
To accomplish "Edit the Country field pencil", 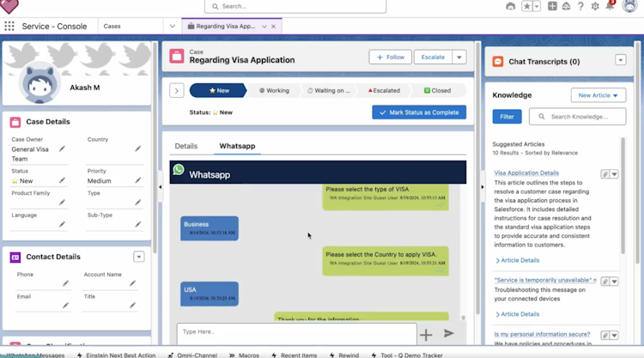I will coord(138,149).
